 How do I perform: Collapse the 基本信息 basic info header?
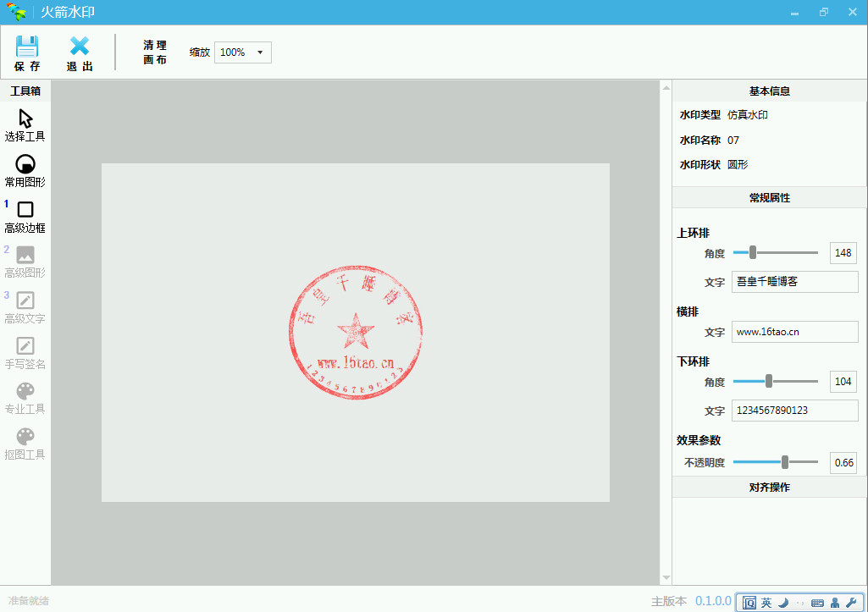[769, 91]
